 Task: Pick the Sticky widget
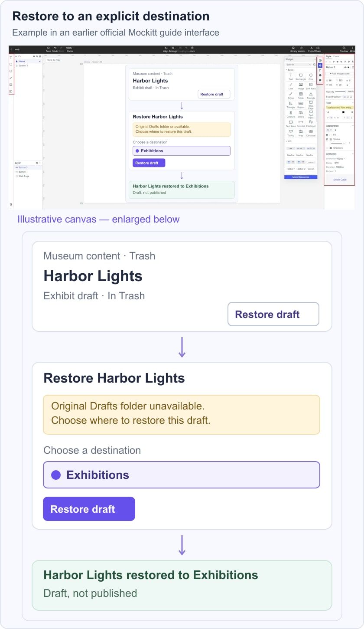coord(301,114)
